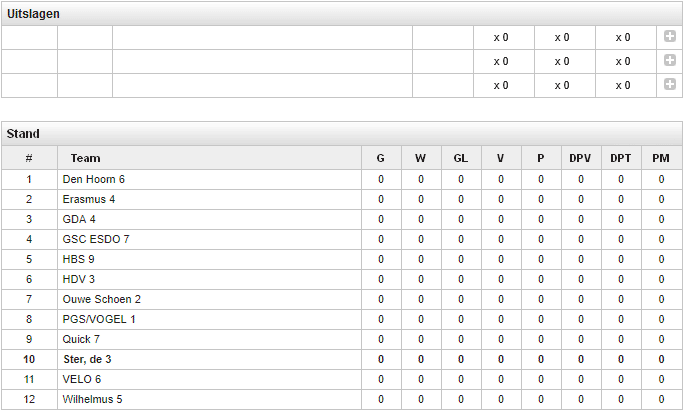Click the DPV column header

click(580, 158)
